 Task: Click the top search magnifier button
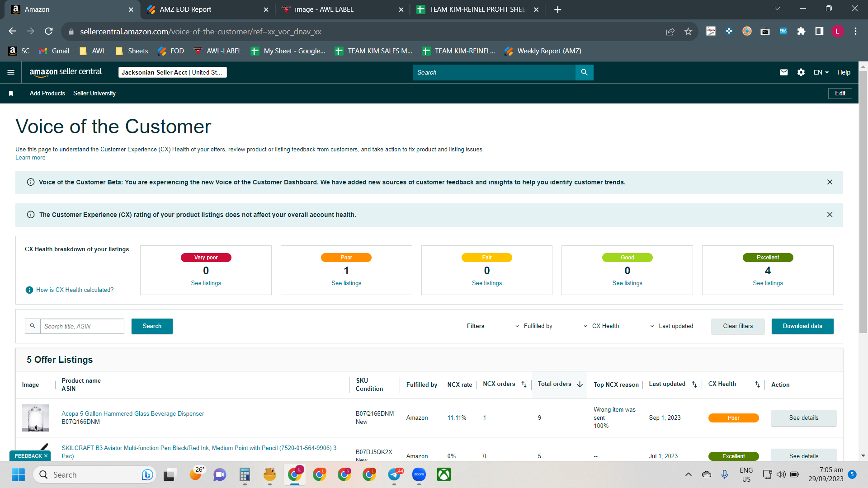[584, 72]
